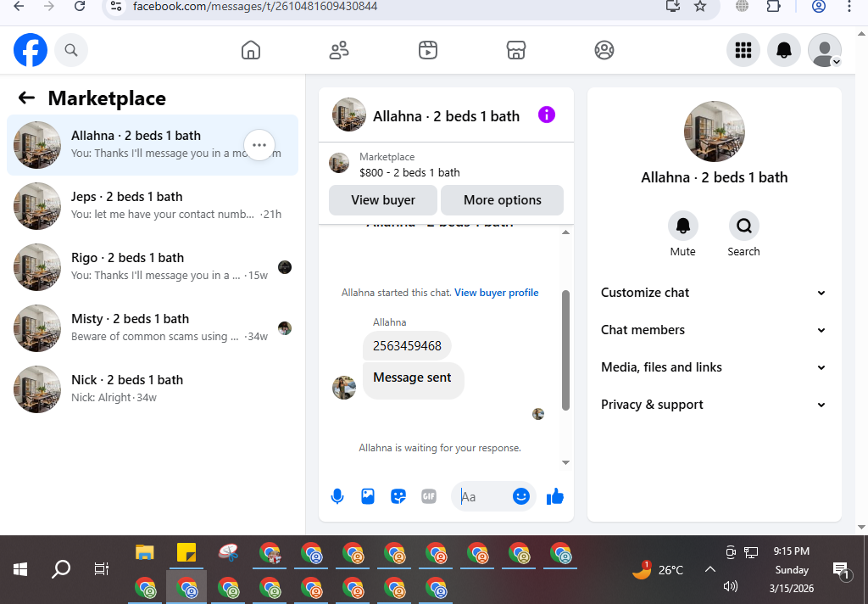Open Groups icon in top nav
The height and width of the screenshot is (604, 868).
click(604, 50)
